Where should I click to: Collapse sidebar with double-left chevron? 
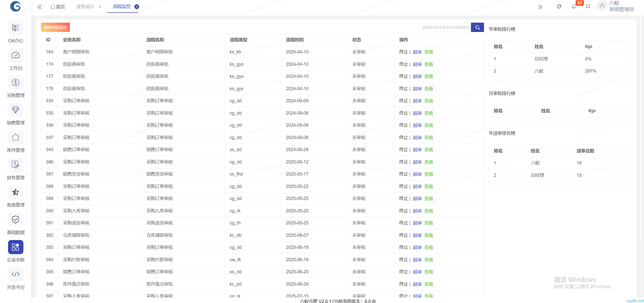click(39, 7)
